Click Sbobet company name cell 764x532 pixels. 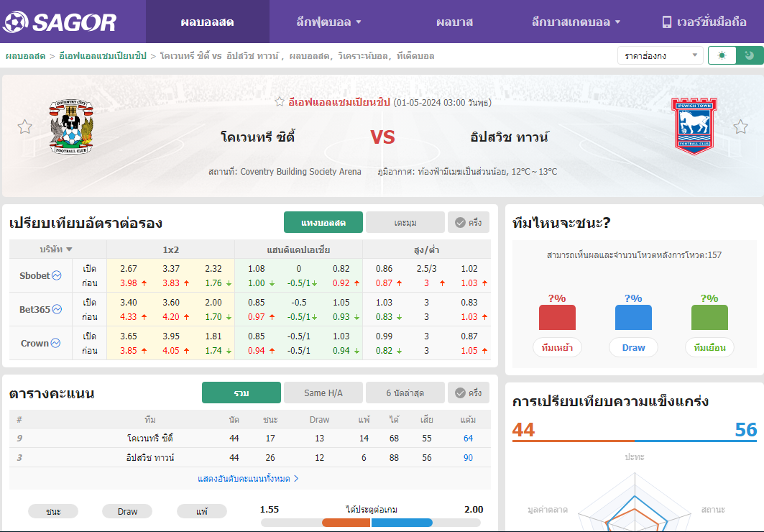coord(41,275)
